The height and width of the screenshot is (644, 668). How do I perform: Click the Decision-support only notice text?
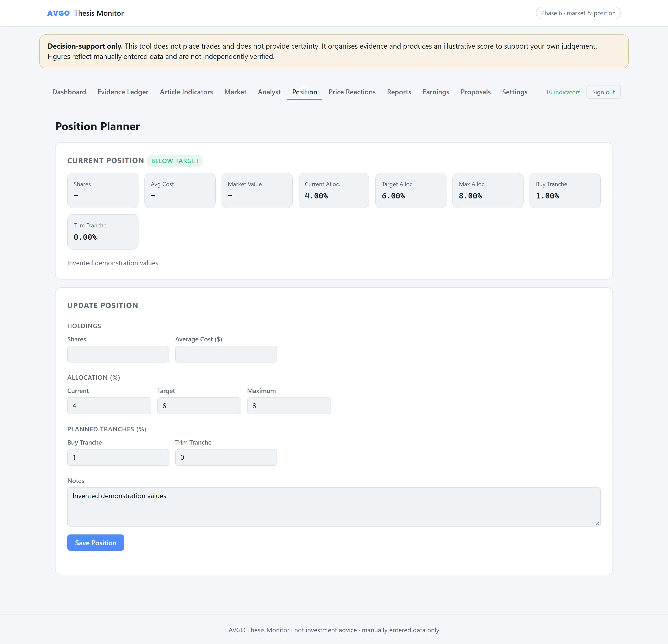pyautogui.click(x=322, y=51)
